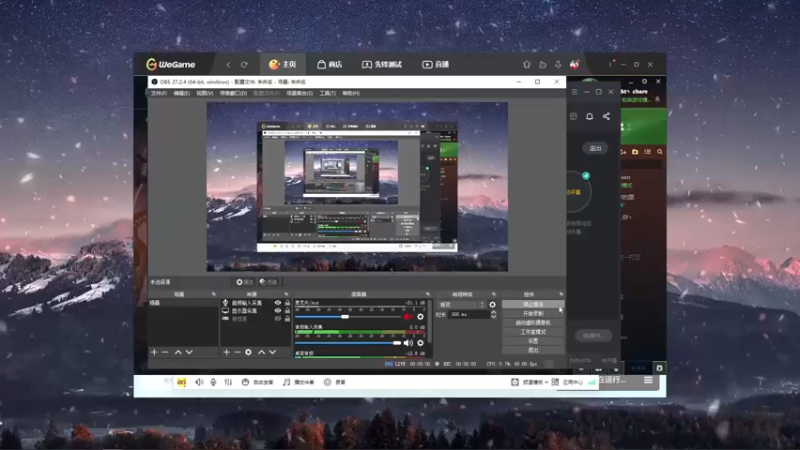
Task: Open notification bell in side window
Action: pos(589,116)
